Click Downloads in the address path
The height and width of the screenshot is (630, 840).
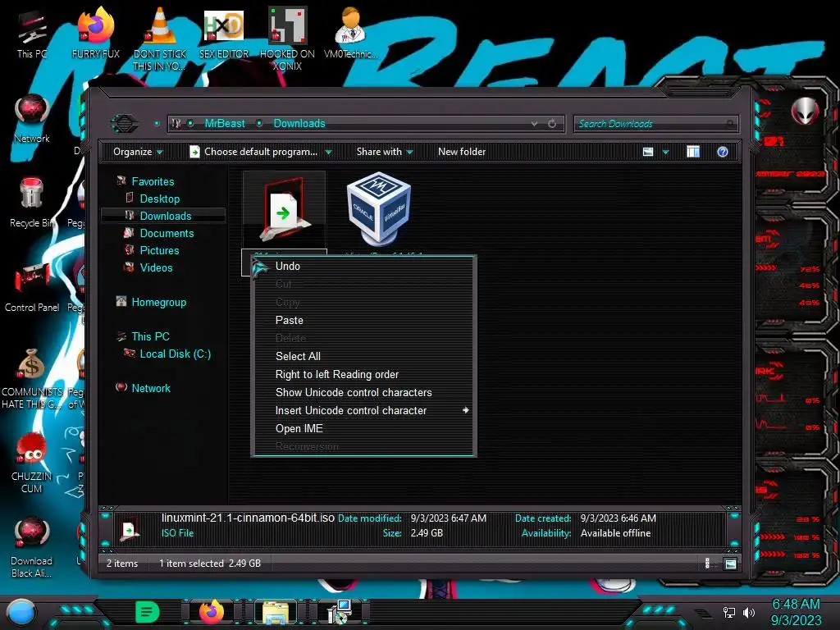(x=299, y=123)
